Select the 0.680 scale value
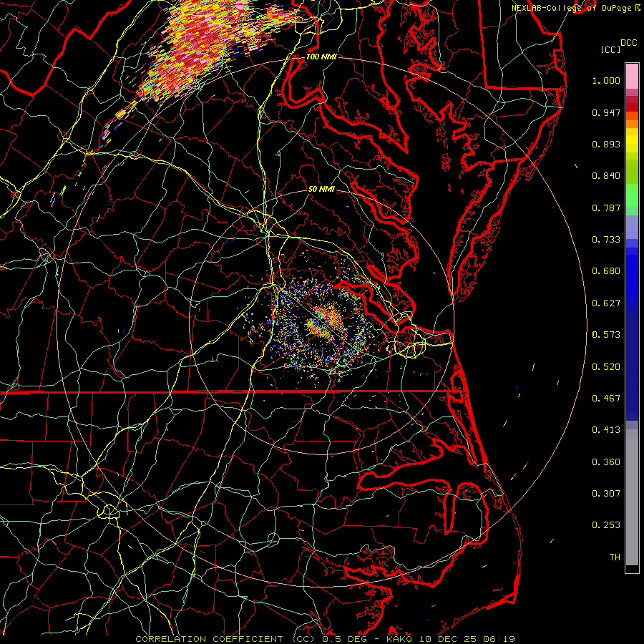The image size is (644, 644). coord(606,271)
